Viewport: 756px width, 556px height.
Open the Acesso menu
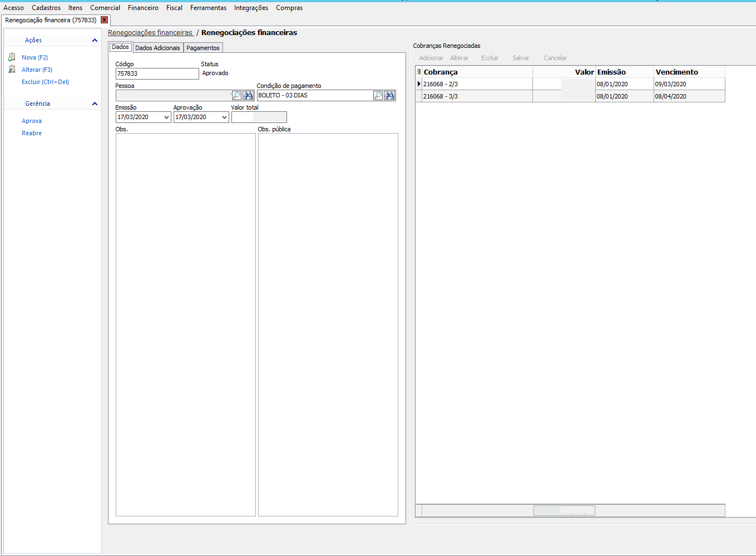click(x=13, y=8)
